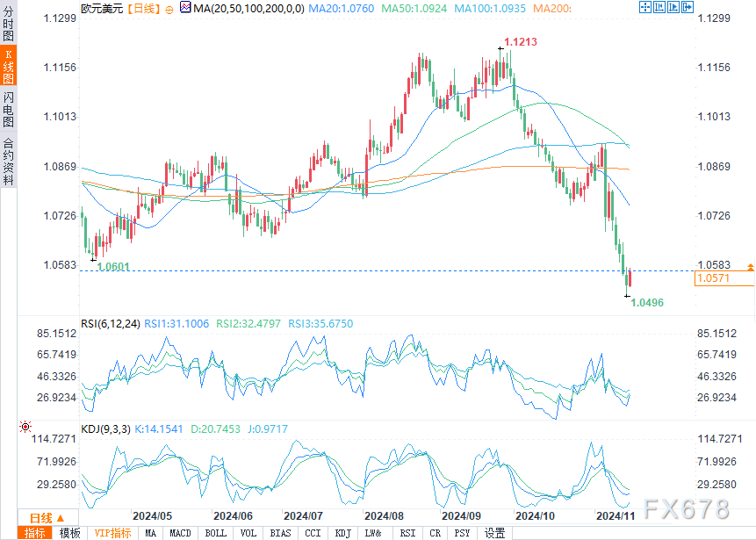Select the MACD indicator button

pos(180,533)
